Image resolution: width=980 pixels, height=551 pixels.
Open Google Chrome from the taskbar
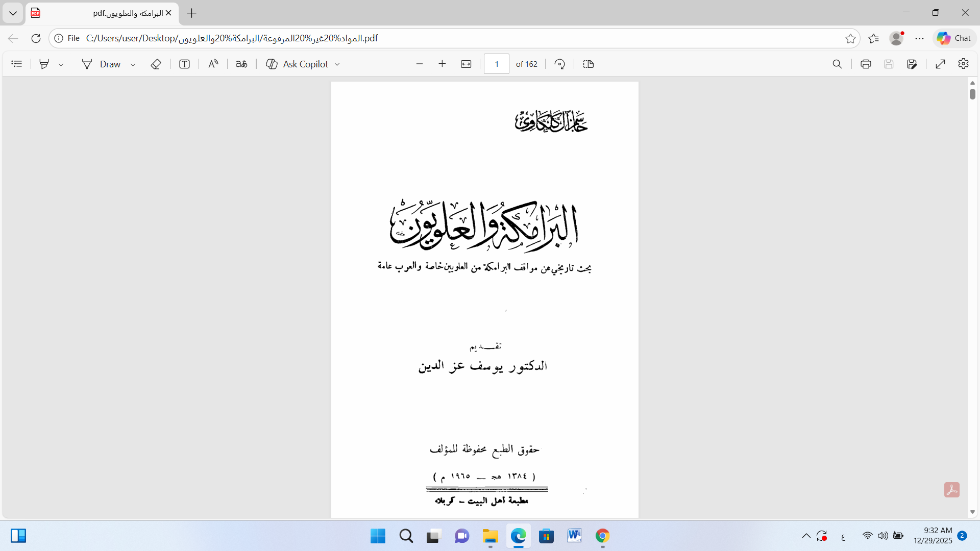pos(602,536)
